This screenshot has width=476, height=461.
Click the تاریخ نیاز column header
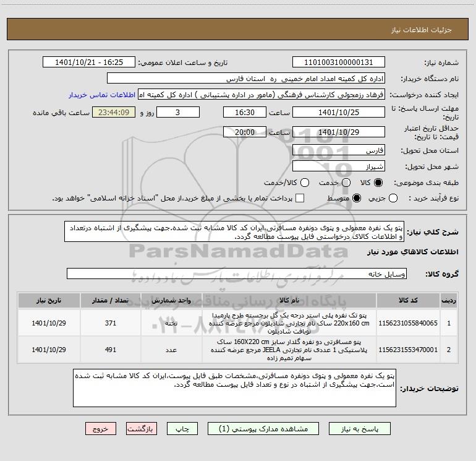click(x=49, y=301)
